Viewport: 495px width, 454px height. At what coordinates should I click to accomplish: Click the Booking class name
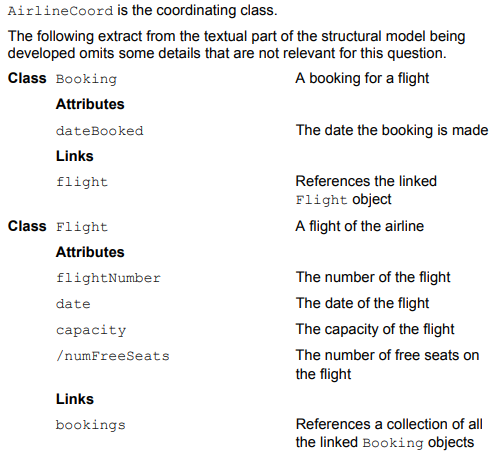click(86, 79)
